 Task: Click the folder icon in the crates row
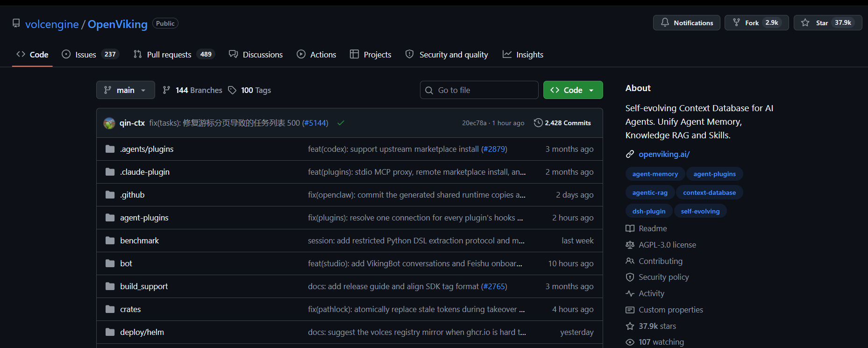coord(110,309)
